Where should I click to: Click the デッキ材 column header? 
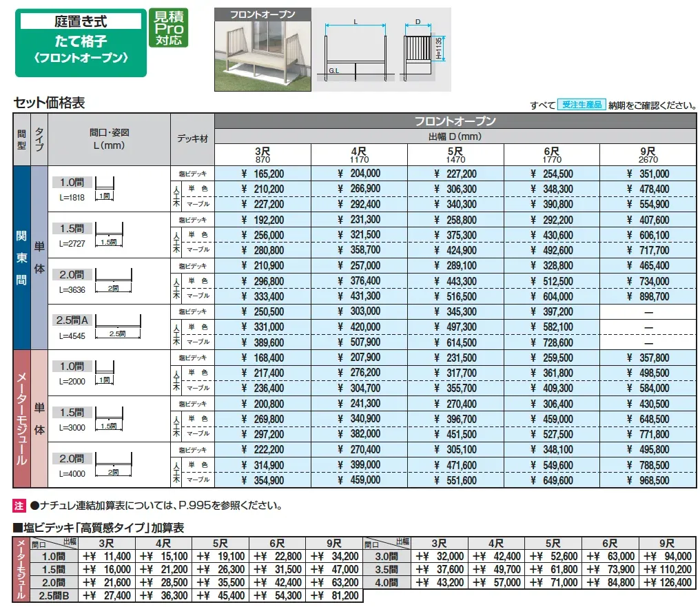click(x=192, y=138)
